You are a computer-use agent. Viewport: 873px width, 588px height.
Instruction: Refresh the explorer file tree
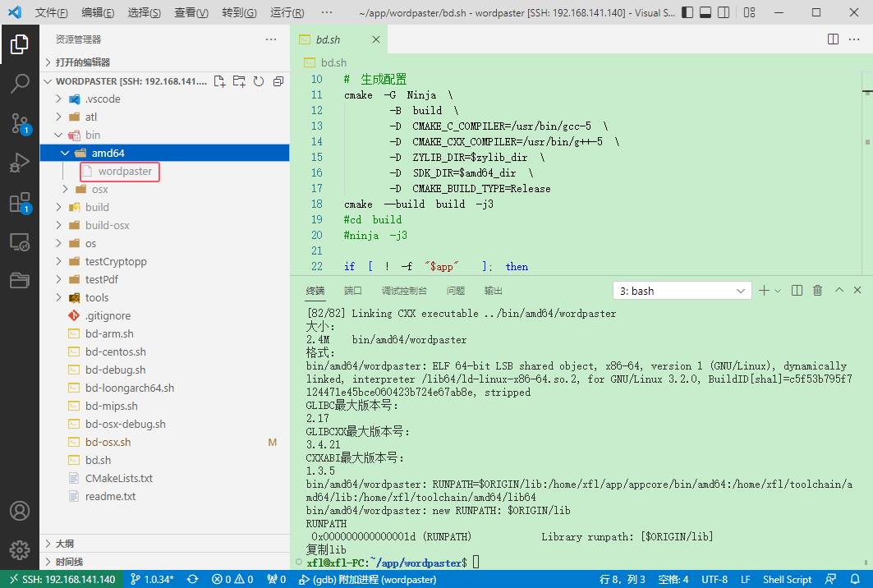[x=259, y=81]
